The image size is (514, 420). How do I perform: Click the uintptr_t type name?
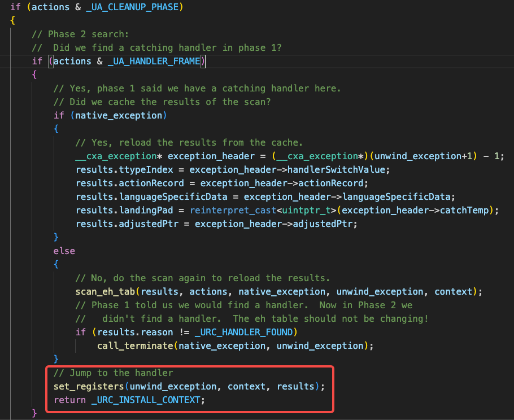(306, 211)
